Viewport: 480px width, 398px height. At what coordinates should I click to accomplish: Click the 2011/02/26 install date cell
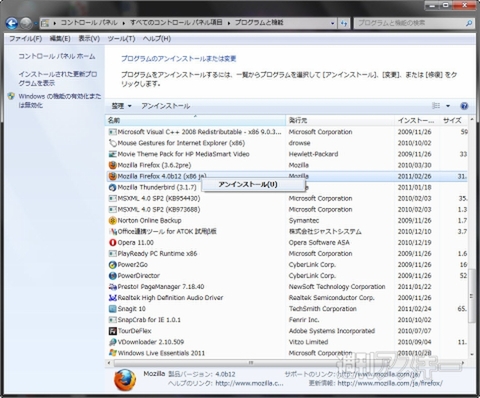coord(414,176)
